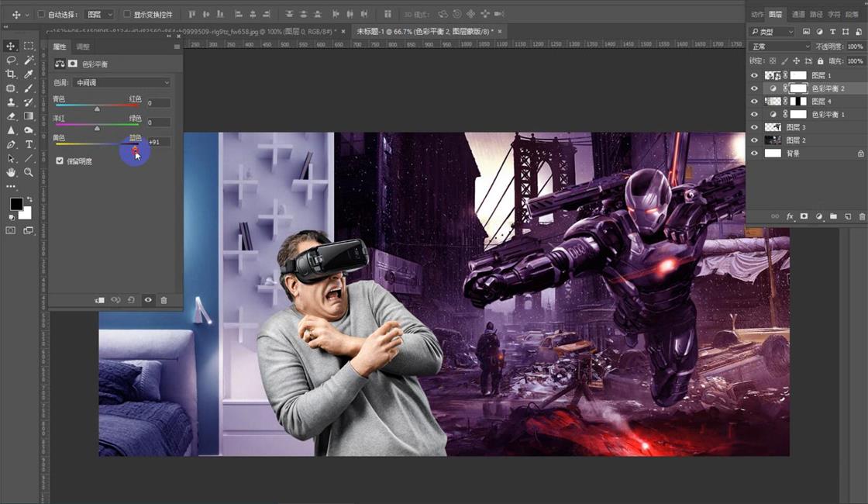Toggle the 背景 layer visibility

click(753, 153)
